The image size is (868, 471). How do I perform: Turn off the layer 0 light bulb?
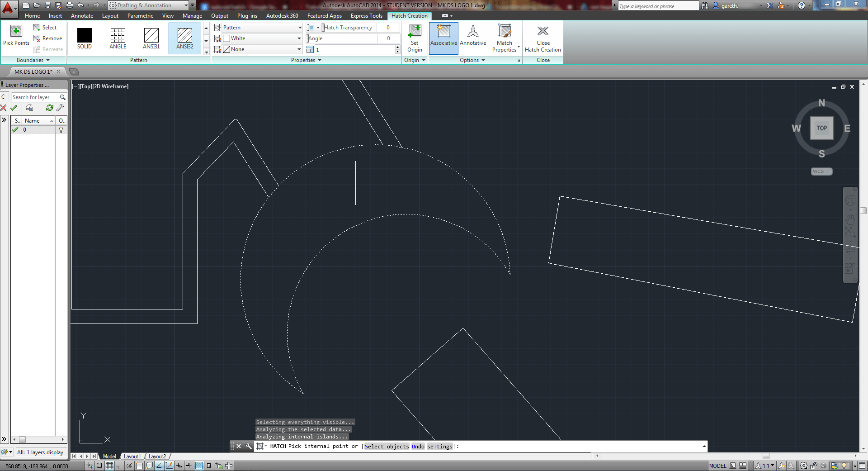coord(61,130)
